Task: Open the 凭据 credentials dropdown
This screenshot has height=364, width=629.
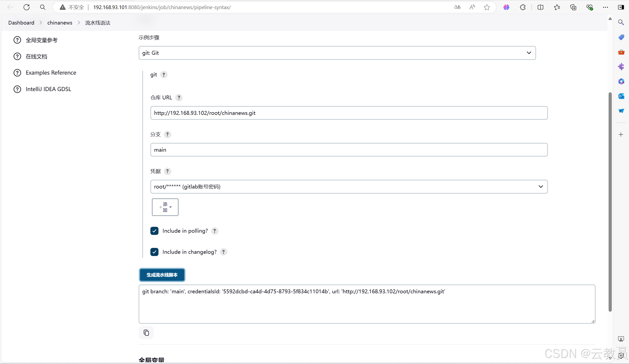Action: pos(349,187)
